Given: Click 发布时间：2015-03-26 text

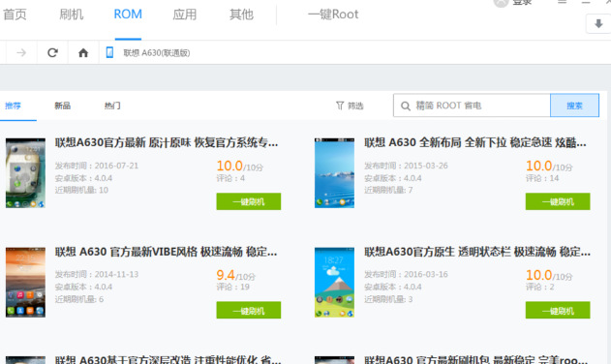Looking at the screenshot, I should (406, 166).
